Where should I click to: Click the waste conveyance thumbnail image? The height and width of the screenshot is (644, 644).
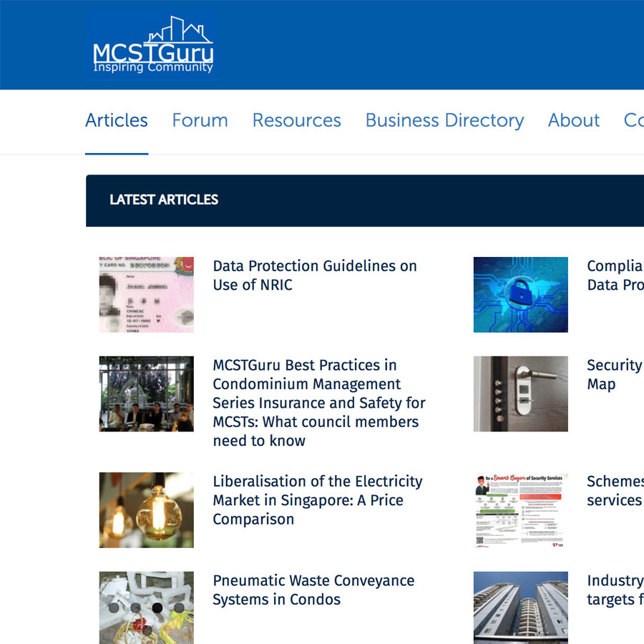[146, 607]
